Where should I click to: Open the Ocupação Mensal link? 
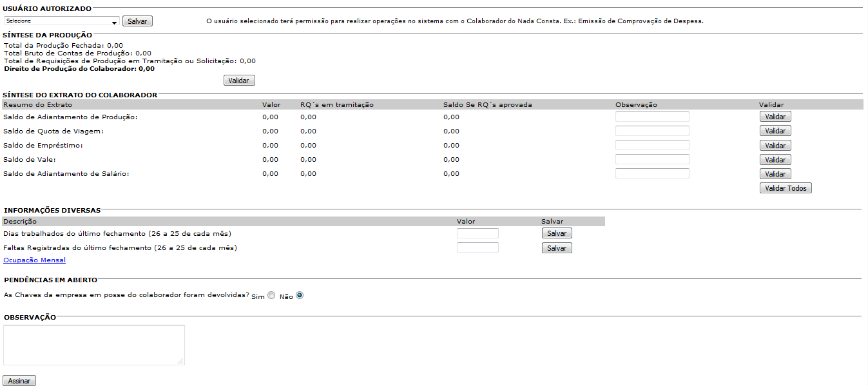34,260
